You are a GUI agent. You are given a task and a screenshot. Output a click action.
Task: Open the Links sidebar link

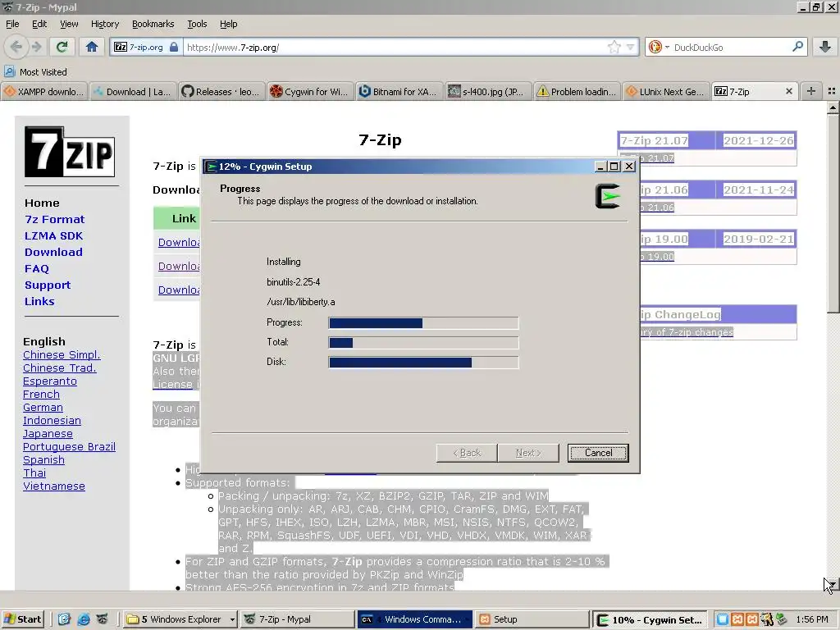pyautogui.click(x=39, y=301)
